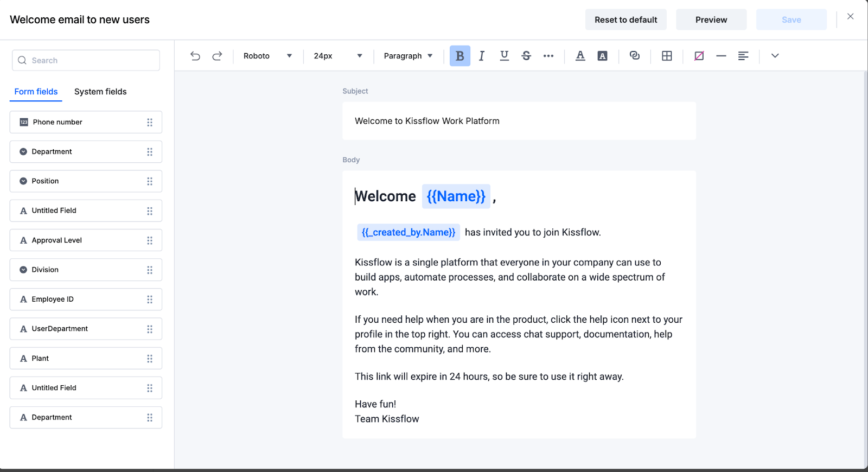Toggle bold formatting
868x472 pixels.
(x=460, y=56)
